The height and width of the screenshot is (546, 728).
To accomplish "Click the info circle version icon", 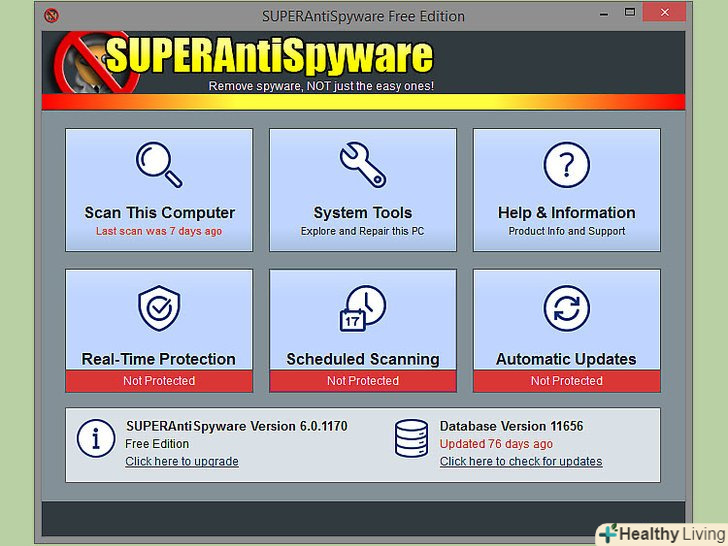I will click(96, 437).
